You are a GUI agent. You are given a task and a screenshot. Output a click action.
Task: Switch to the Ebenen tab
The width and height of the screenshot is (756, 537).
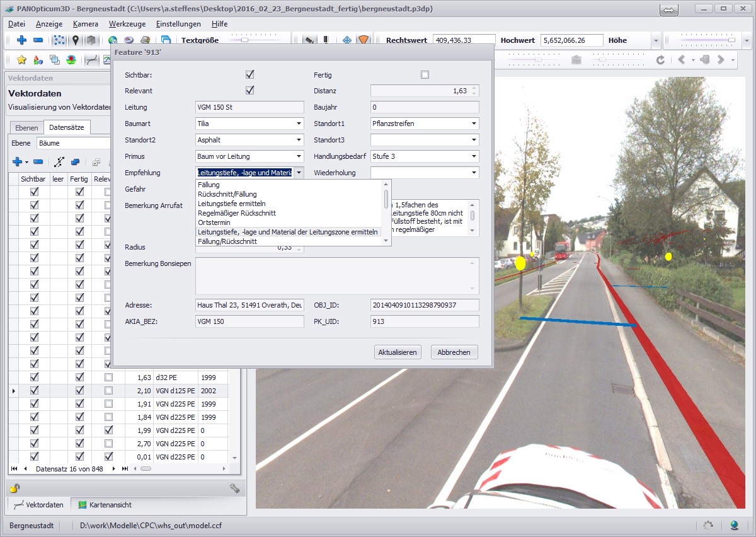tap(26, 127)
